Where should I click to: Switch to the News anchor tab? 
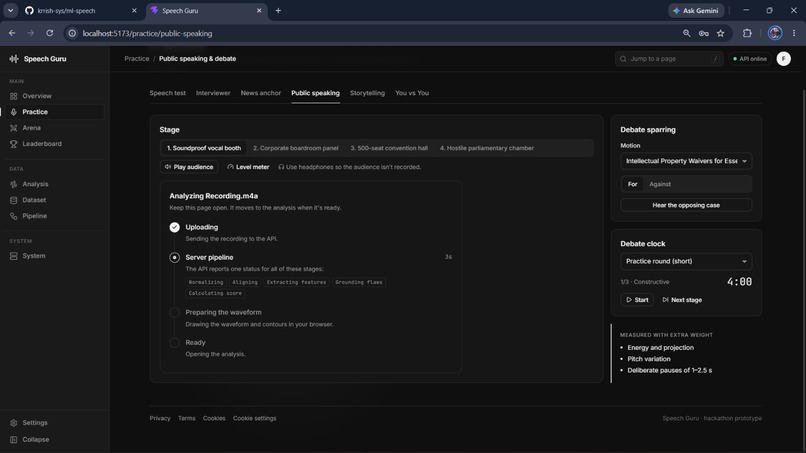click(261, 93)
